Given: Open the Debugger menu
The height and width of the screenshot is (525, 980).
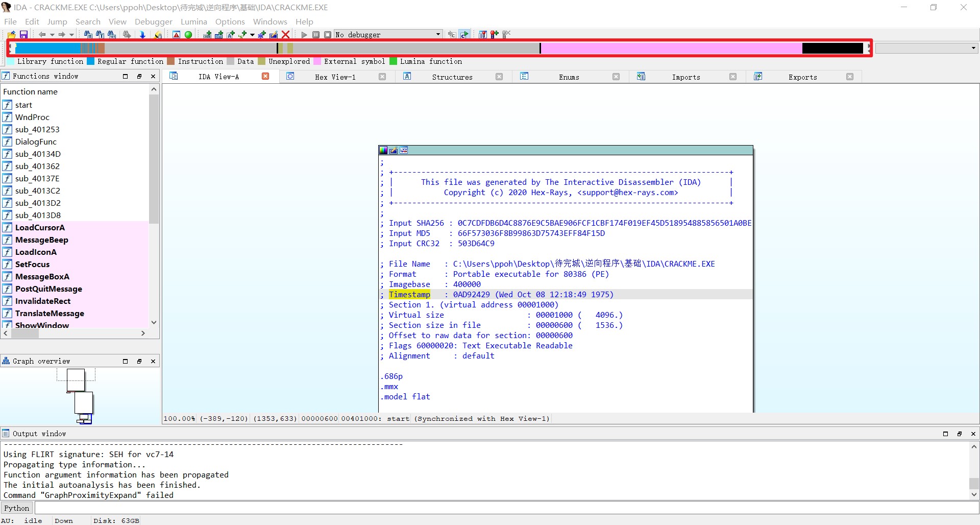Looking at the screenshot, I should tap(153, 21).
